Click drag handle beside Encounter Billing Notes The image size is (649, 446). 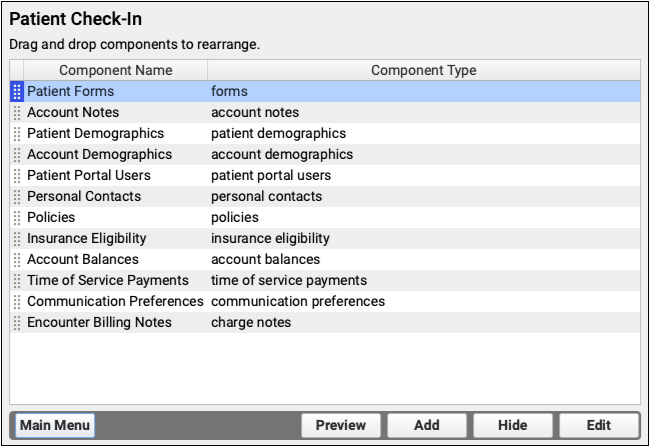point(17,322)
